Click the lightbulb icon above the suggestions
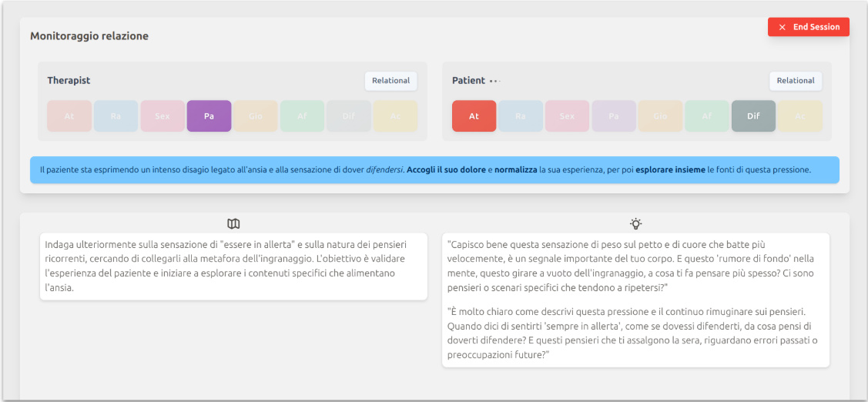 click(x=635, y=223)
